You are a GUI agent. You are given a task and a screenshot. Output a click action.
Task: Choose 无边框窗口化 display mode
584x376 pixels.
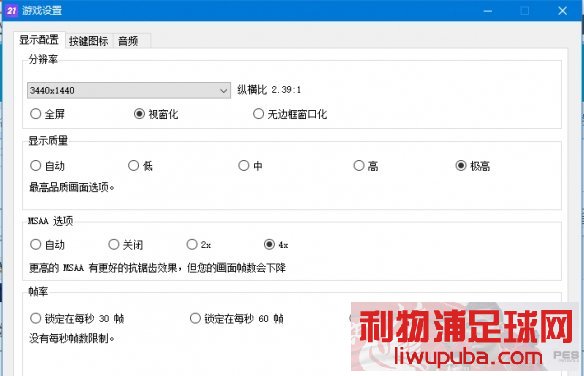[290, 114]
